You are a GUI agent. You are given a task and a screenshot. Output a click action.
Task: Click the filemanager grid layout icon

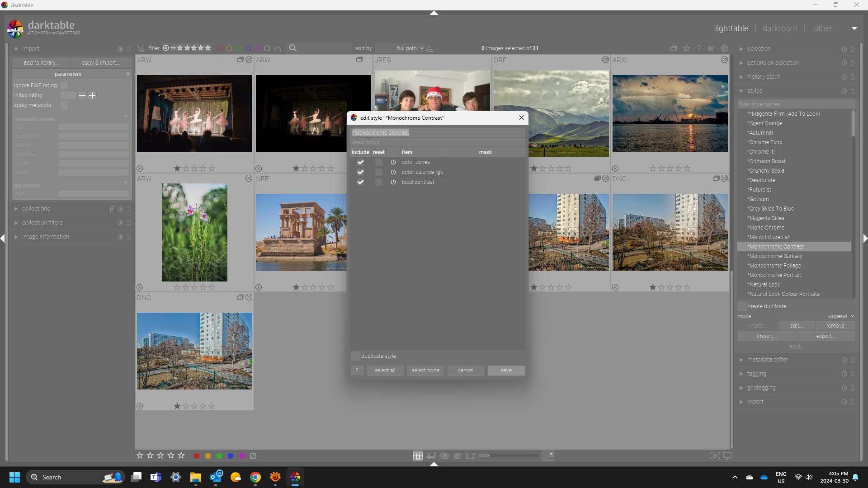click(x=418, y=456)
